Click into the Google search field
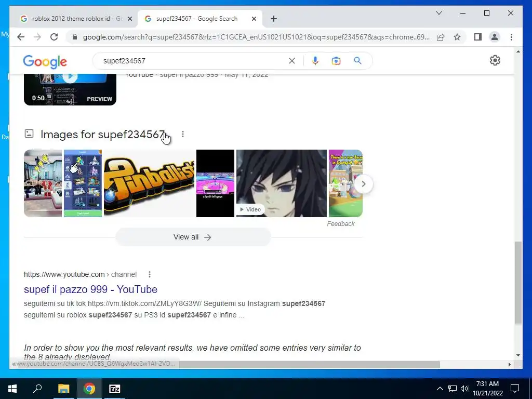This screenshot has height=399, width=532. point(193,61)
